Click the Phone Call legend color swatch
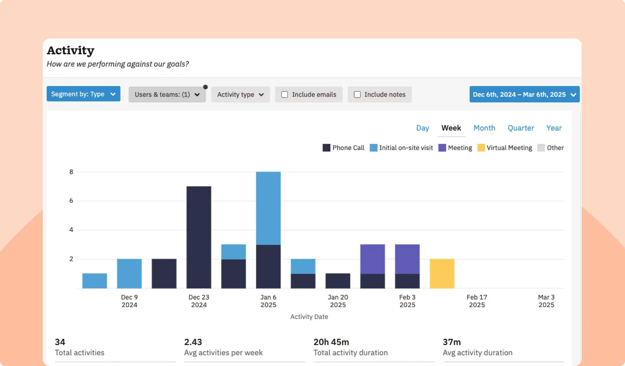This screenshot has height=366, width=625. (x=326, y=148)
